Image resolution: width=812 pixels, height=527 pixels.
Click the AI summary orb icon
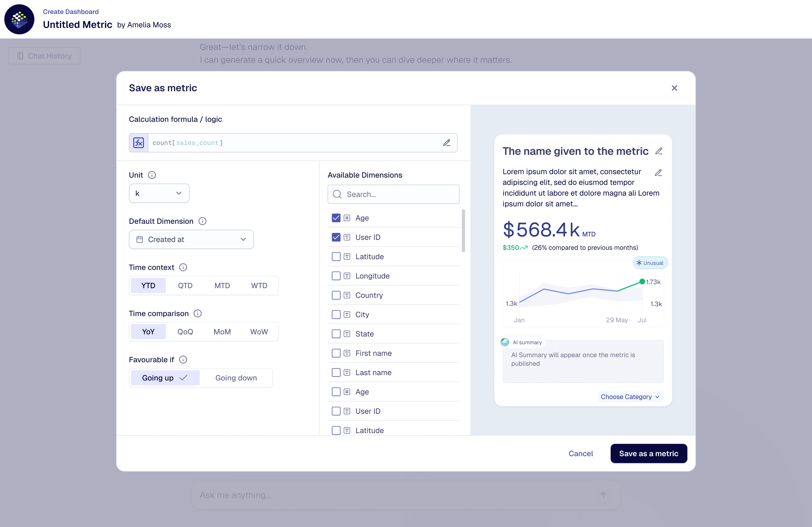tap(505, 342)
